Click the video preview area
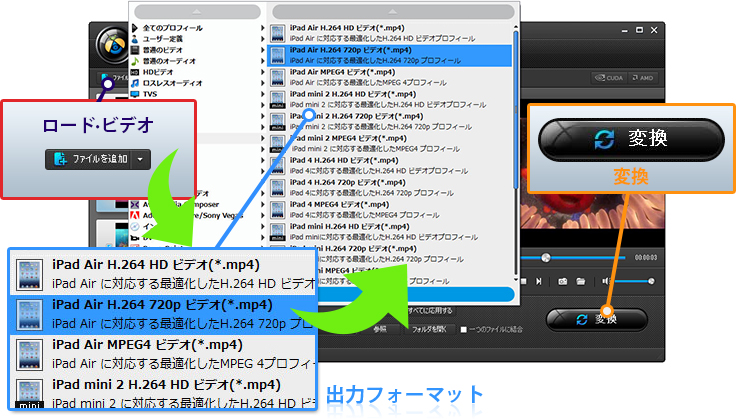736x419 pixels. click(x=592, y=211)
